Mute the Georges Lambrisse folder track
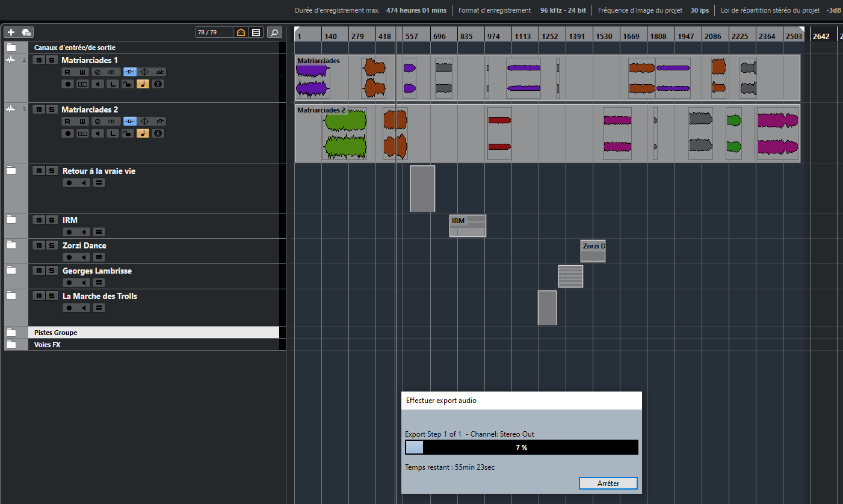Screen dimensions: 843x504 click(x=39, y=271)
